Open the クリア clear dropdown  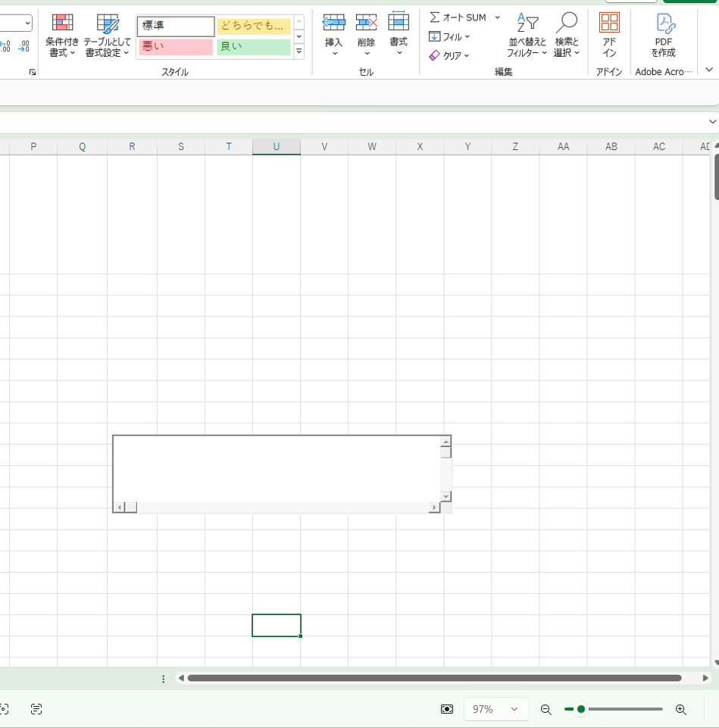coord(449,55)
